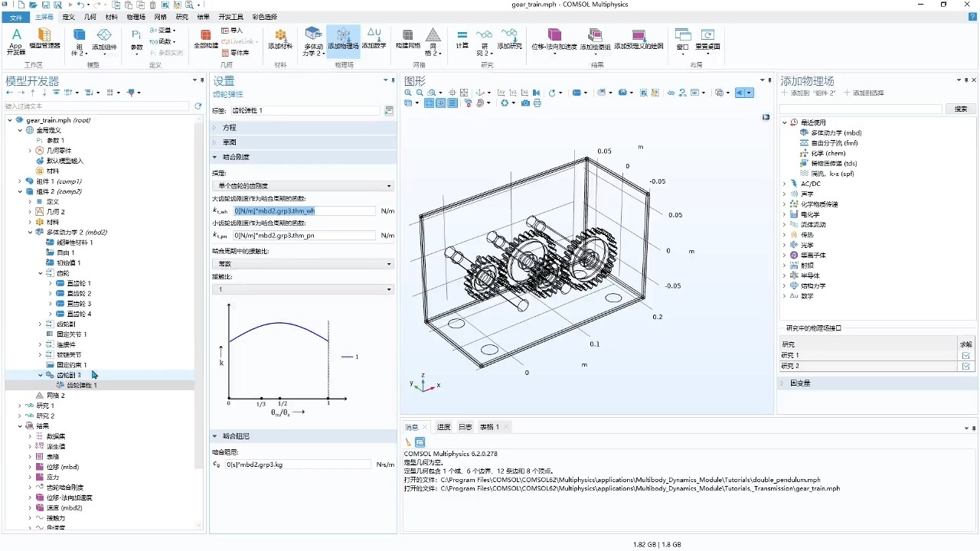Click 添加材料 ribbon icon
980x551 pixels.
pyautogui.click(x=280, y=39)
